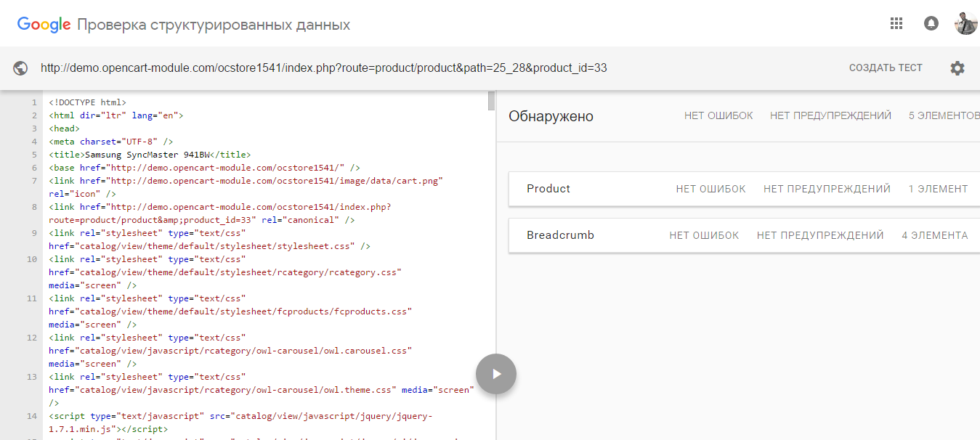This screenshot has width=980, height=440.
Task: Click Проверка структурированных данных title
Action: click(214, 25)
